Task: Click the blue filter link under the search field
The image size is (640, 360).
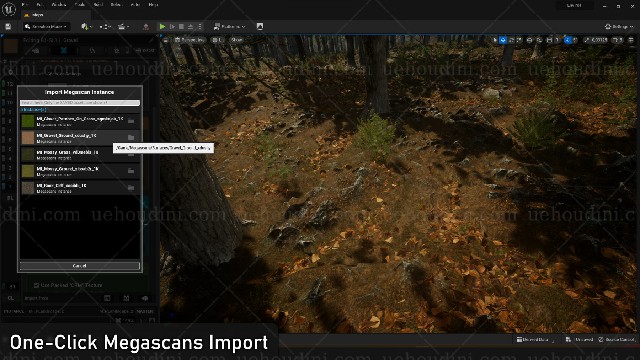Action: tap(33, 110)
